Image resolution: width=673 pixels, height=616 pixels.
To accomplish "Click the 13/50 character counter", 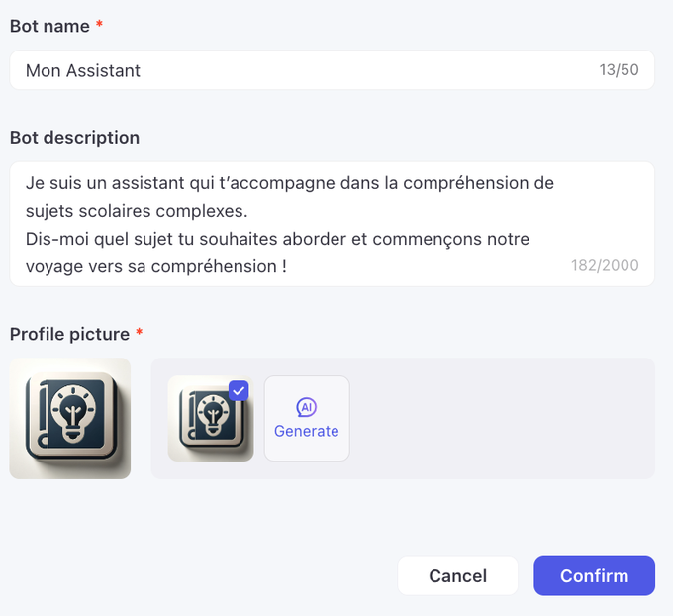I will (619, 70).
